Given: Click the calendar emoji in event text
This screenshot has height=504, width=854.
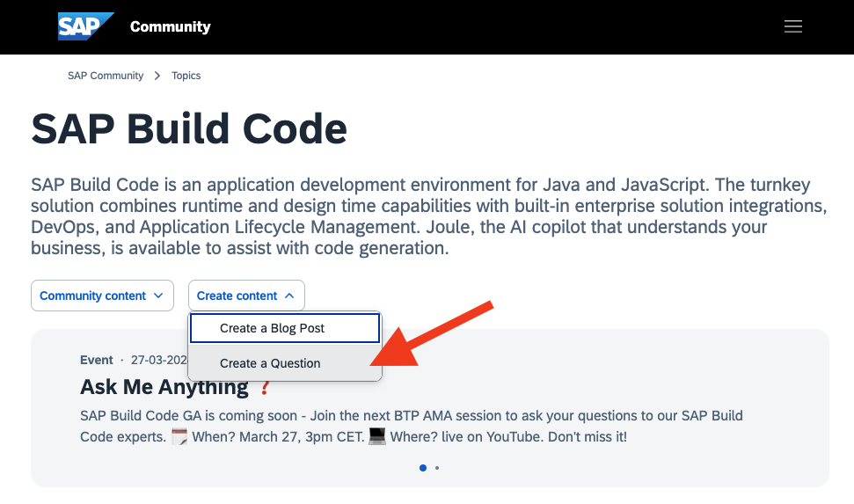Looking at the screenshot, I should 179,436.
